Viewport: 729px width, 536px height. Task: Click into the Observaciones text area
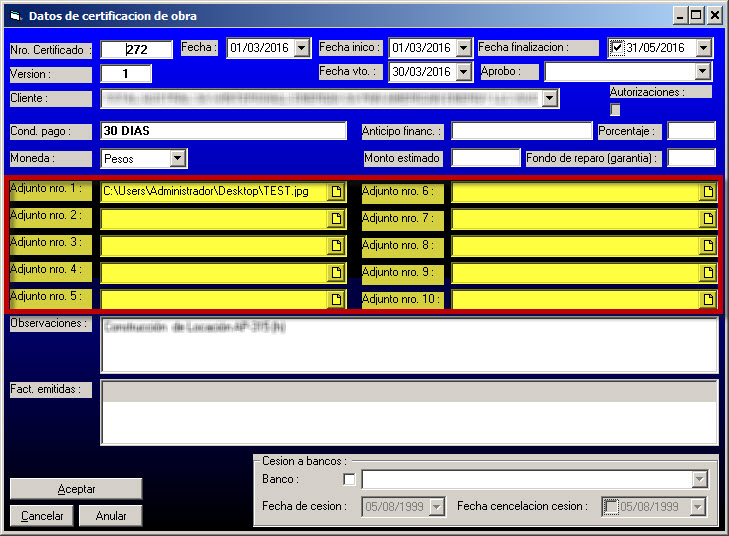(409, 345)
